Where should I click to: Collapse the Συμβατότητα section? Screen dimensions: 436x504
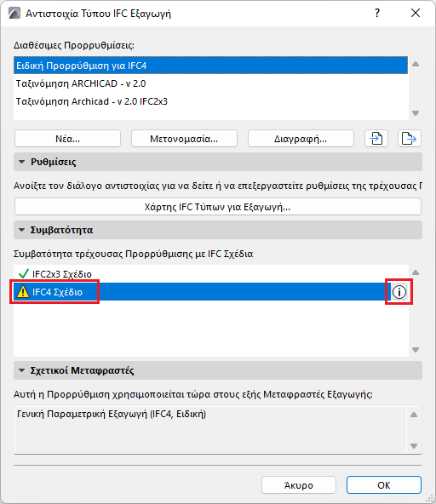[x=22, y=230]
